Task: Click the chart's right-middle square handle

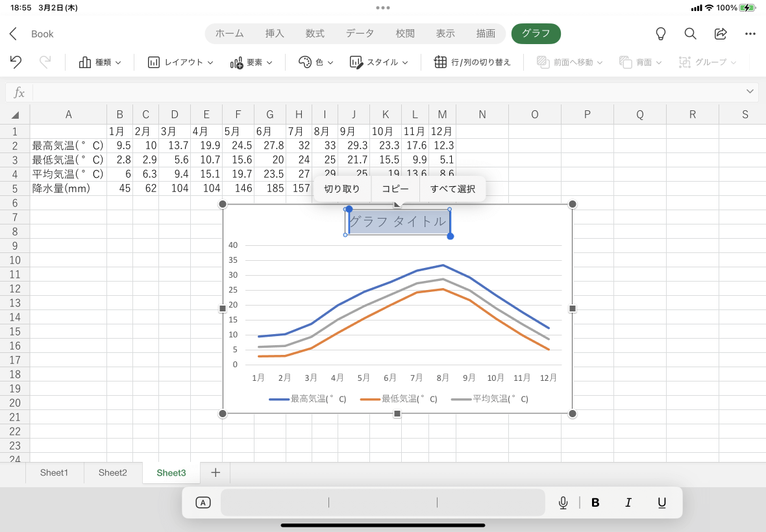Action: tap(573, 308)
